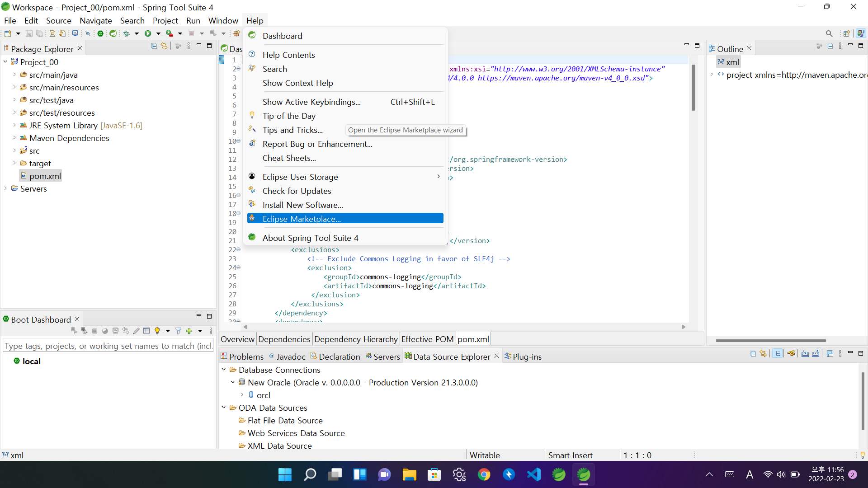Toggle the Show Category tree button
This screenshot has width=868, height=488.
pos(778,354)
